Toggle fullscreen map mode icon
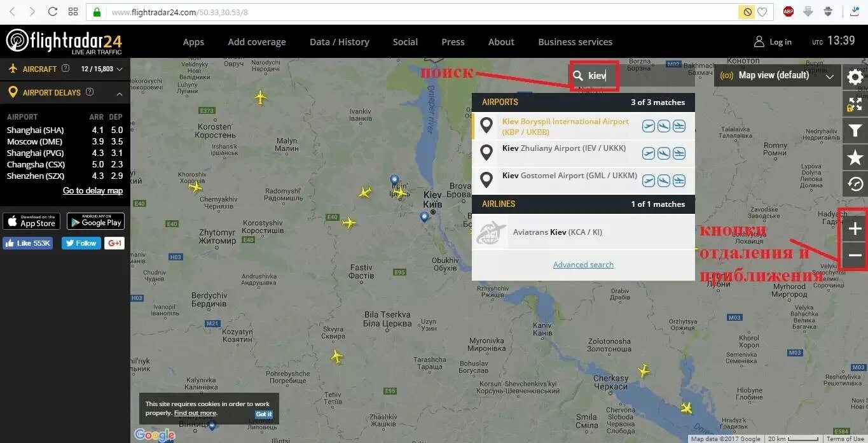The width and height of the screenshot is (868, 443). 855,104
